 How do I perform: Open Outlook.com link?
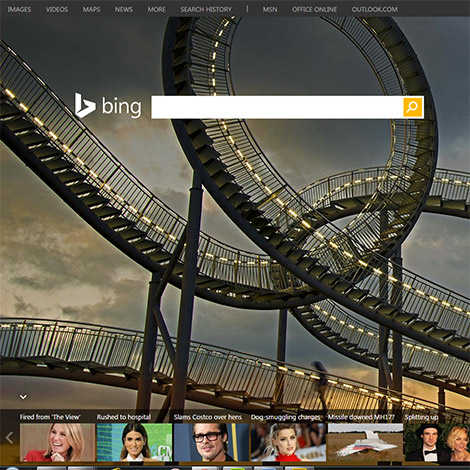click(x=375, y=9)
